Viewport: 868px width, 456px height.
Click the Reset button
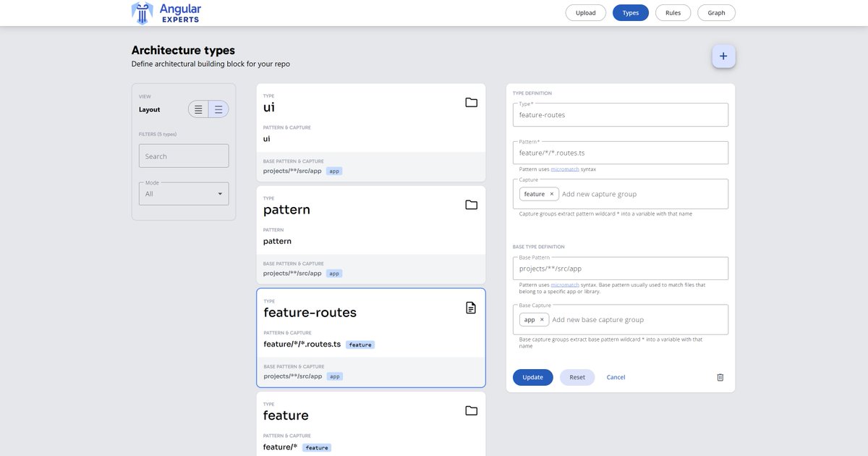point(577,377)
